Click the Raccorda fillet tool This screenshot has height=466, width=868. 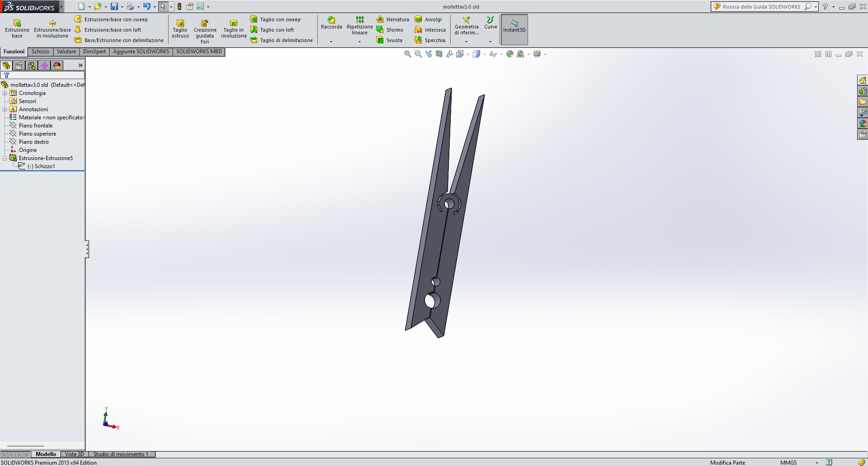(331, 23)
